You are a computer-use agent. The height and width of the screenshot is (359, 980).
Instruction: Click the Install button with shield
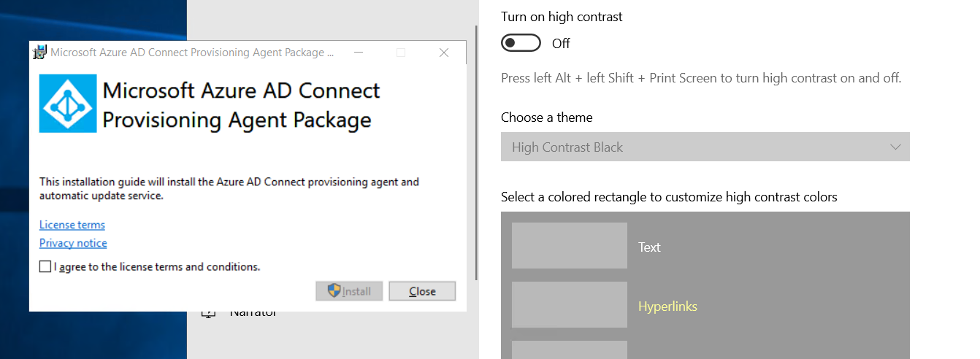[349, 291]
